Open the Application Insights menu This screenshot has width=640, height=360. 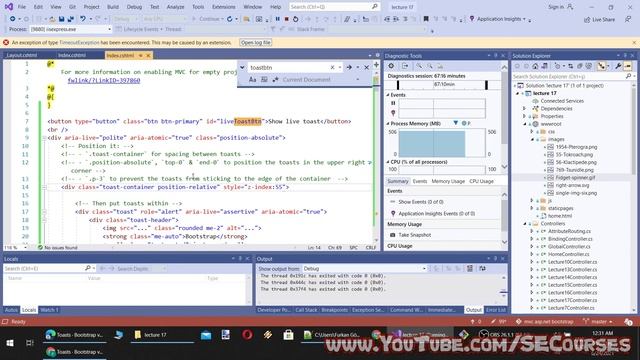[x=498, y=19]
